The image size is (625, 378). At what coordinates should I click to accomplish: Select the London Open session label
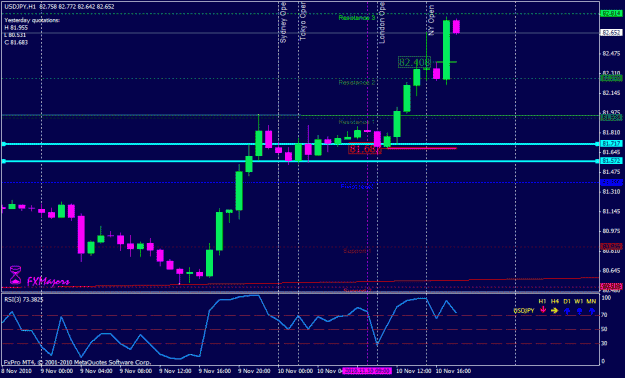[x=382, y=22]
